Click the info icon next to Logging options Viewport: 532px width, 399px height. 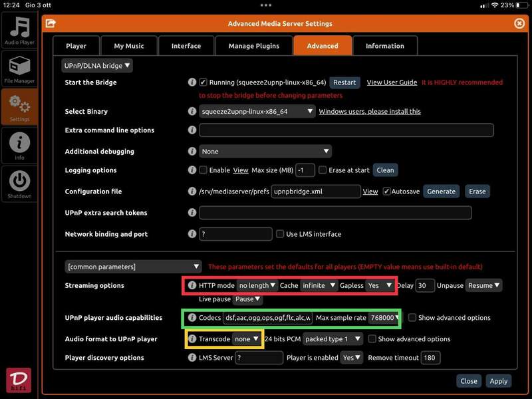192,170
